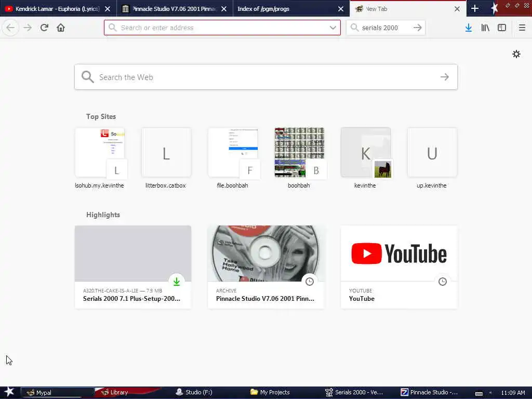
Task: Close the Kendrick Lamar Euphoria tab
Action: [x=108, y=9]
